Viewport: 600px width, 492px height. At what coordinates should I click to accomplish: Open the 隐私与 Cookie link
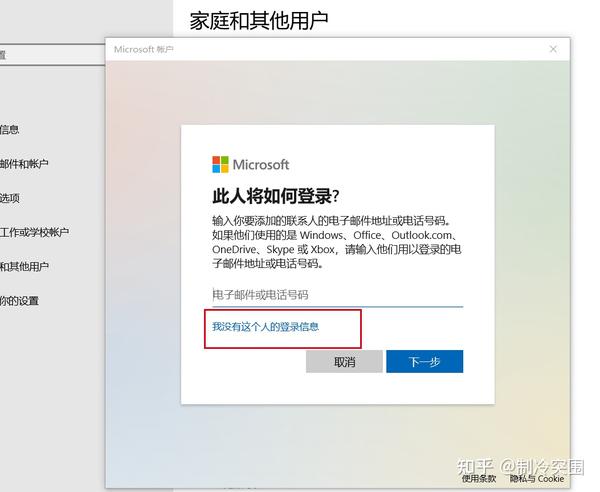536,479
